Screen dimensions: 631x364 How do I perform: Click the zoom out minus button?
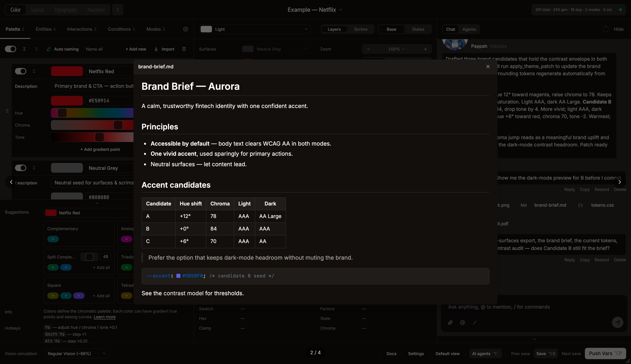(x=368, y=49)
